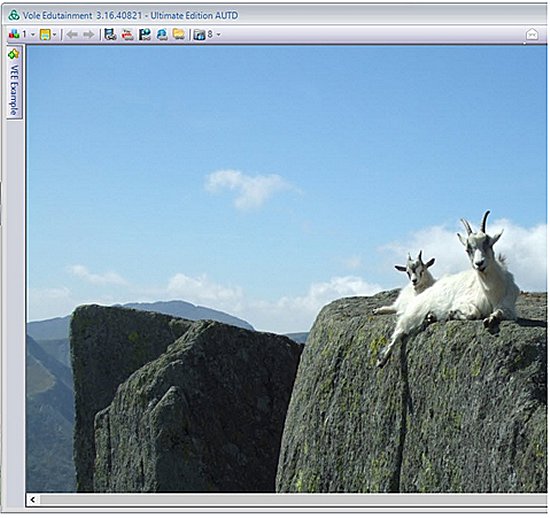Click the home icon at toolbar's right end
The width and height of the screenshot is (550, 518).
pyautogui.click(x=532, y=34)
